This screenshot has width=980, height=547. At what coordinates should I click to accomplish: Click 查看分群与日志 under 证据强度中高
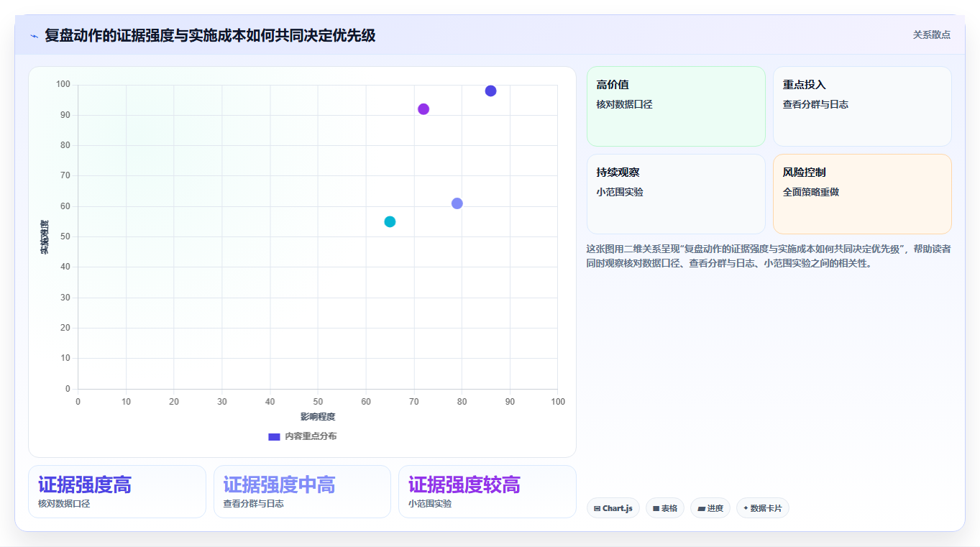[253, 504]
